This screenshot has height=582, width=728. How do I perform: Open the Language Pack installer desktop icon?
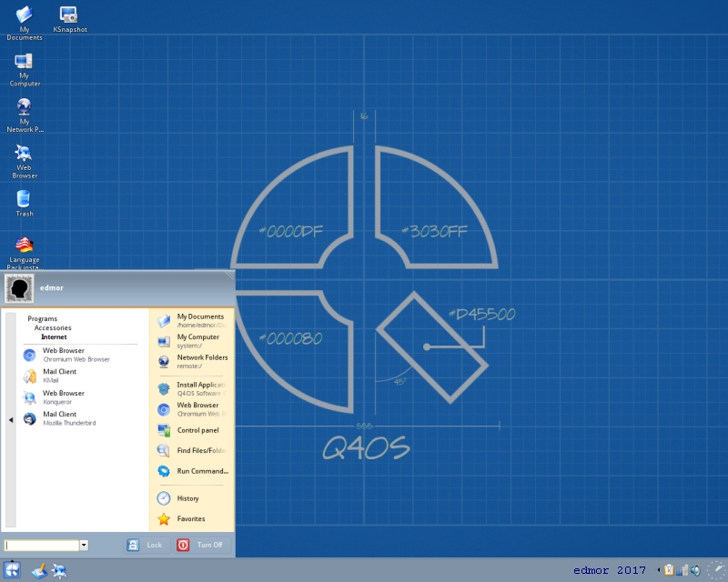point(25,253)
